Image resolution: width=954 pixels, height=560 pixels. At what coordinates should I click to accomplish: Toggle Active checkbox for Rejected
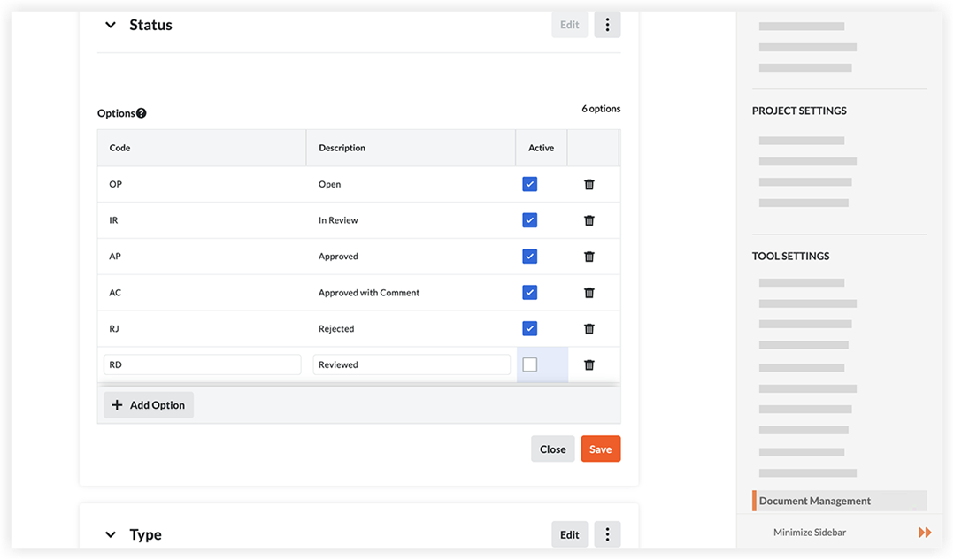529,328
